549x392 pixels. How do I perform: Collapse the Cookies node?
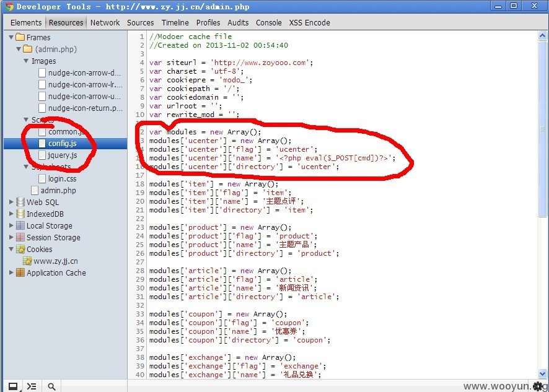[x=11, y=249]
